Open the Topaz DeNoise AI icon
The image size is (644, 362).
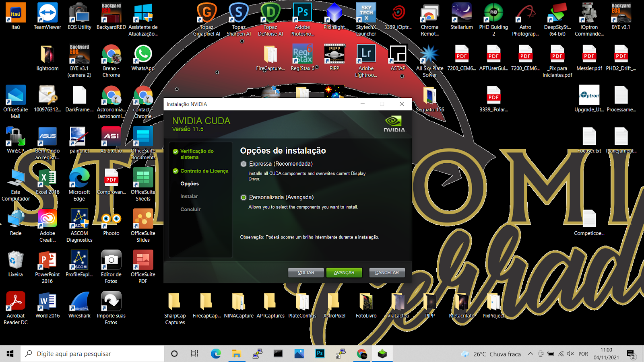tap(270, 19)
